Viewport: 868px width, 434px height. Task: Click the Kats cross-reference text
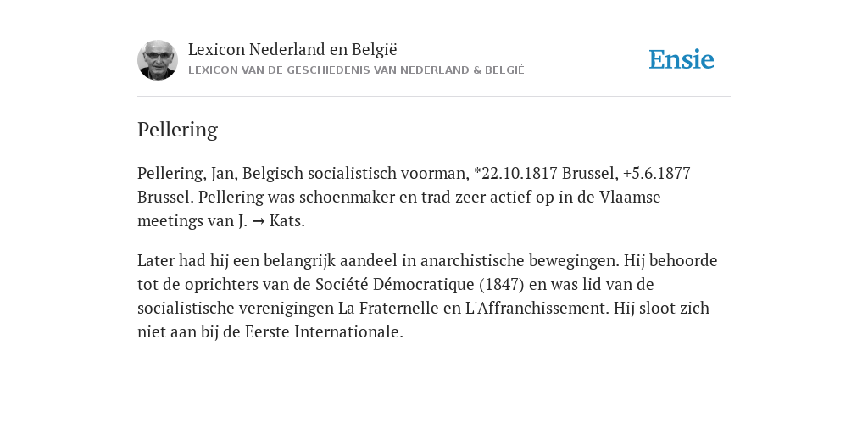(x=287, y=221)
